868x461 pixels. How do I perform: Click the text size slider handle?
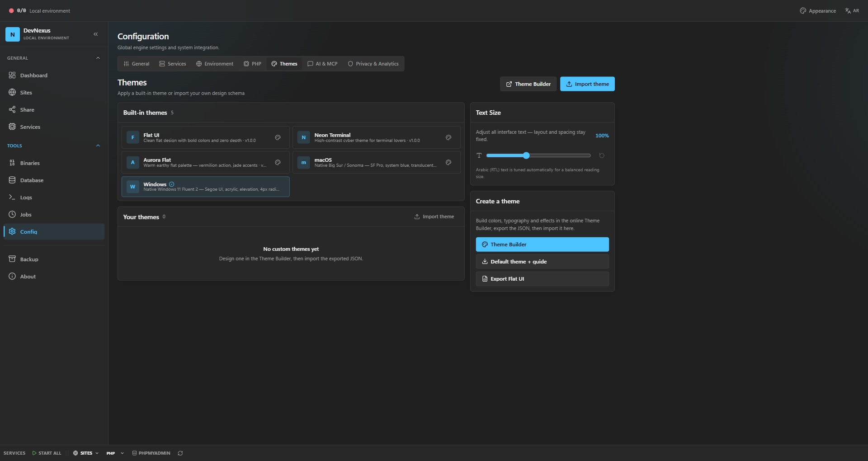[526, 155]
